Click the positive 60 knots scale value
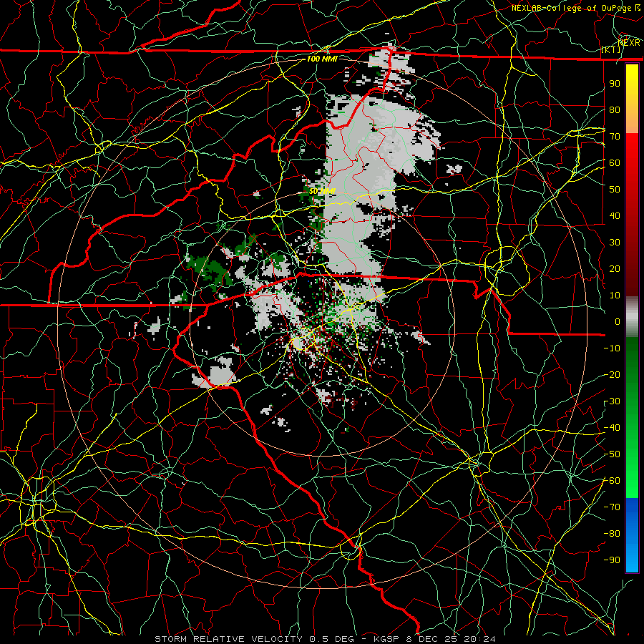The height and width of the screenshot is (644, 644). pos(615,162)
